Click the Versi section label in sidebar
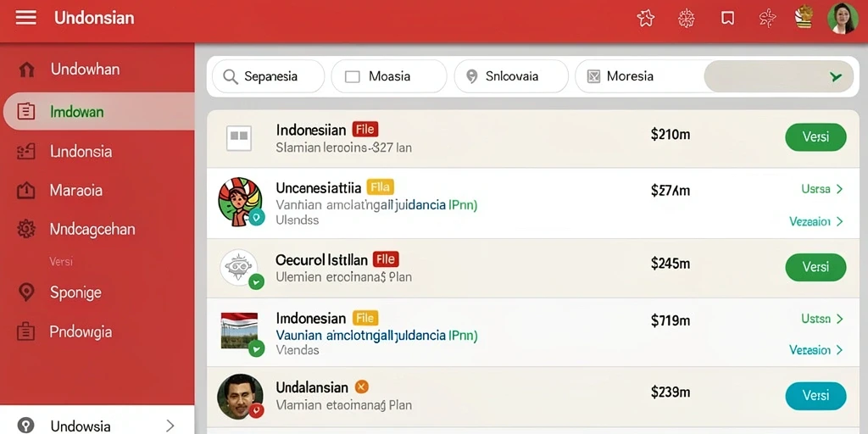 click(x=61, y=261)
